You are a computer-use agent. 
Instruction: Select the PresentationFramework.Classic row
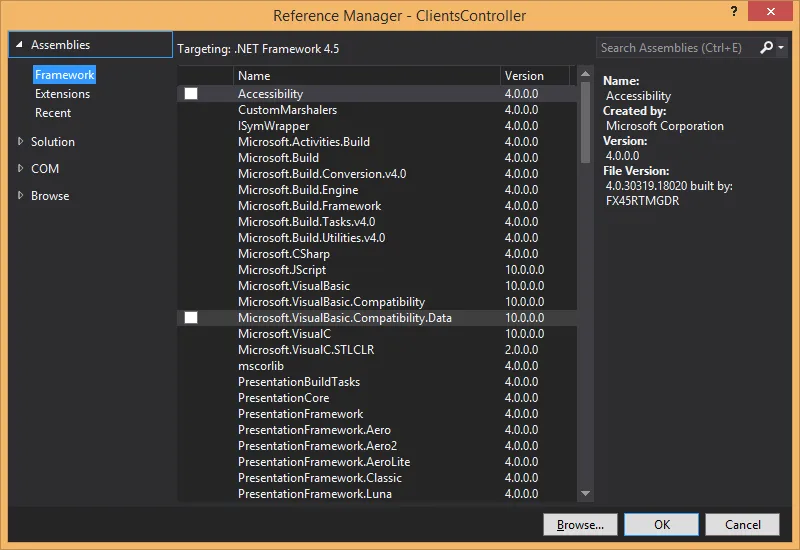pos(377,478)
